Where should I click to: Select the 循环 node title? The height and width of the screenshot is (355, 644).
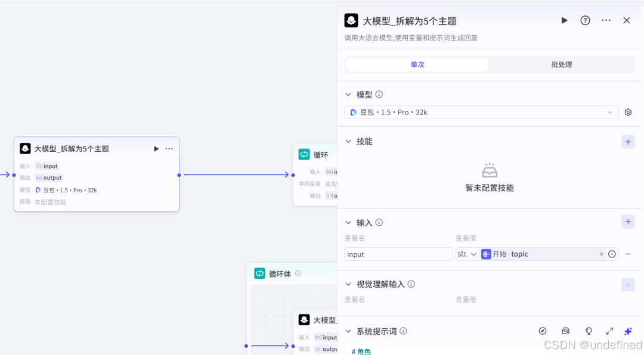[321, 155]
